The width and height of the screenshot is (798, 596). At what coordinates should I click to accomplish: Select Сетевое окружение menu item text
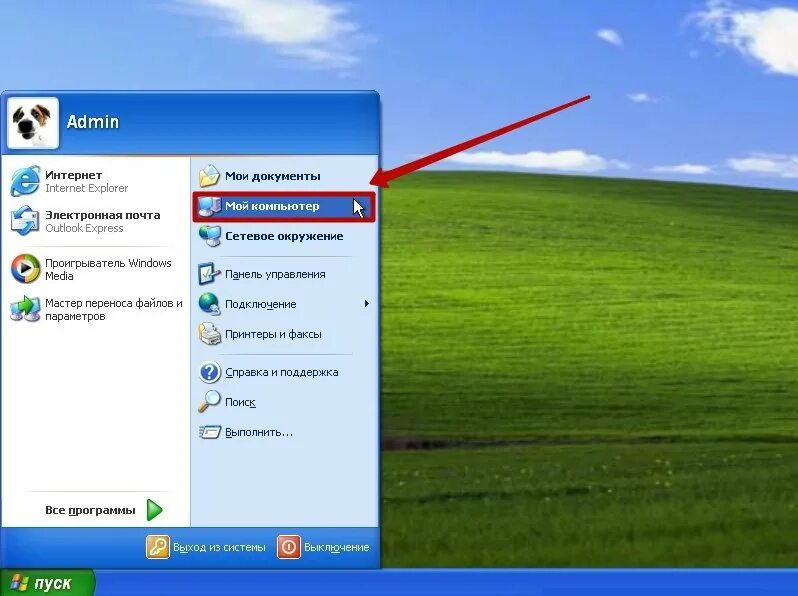[284, 236]
